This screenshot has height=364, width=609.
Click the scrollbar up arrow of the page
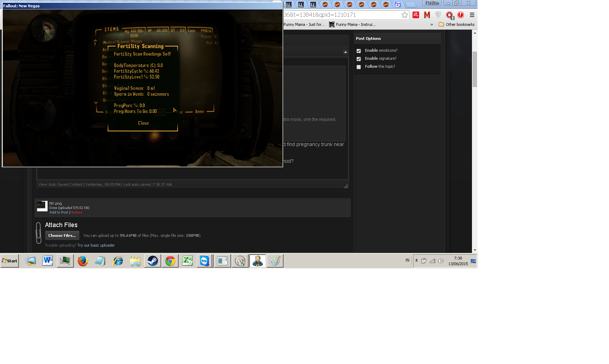click(x=475, y=33)
